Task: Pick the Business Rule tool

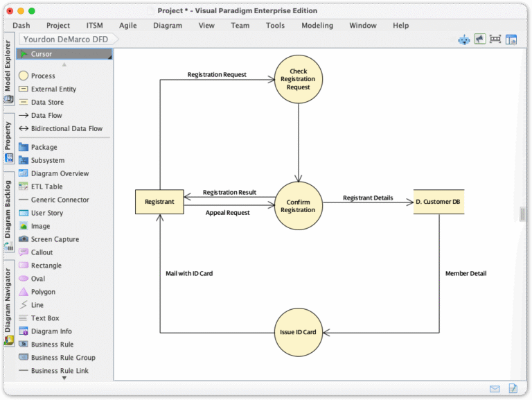Action: coord(64,345)
